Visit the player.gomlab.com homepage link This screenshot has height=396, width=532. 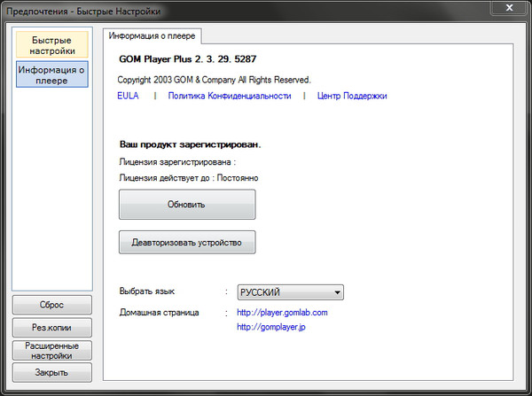click(x=282, y=313)
